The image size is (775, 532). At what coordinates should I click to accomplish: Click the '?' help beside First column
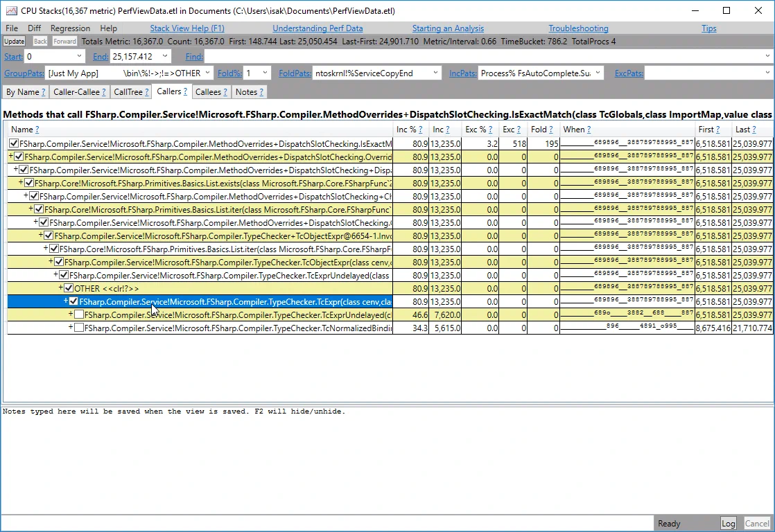tap(717, 130)
